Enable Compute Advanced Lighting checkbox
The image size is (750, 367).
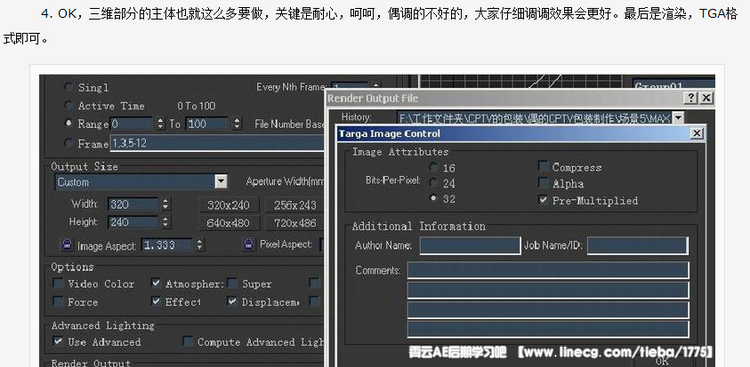(188, 342)
